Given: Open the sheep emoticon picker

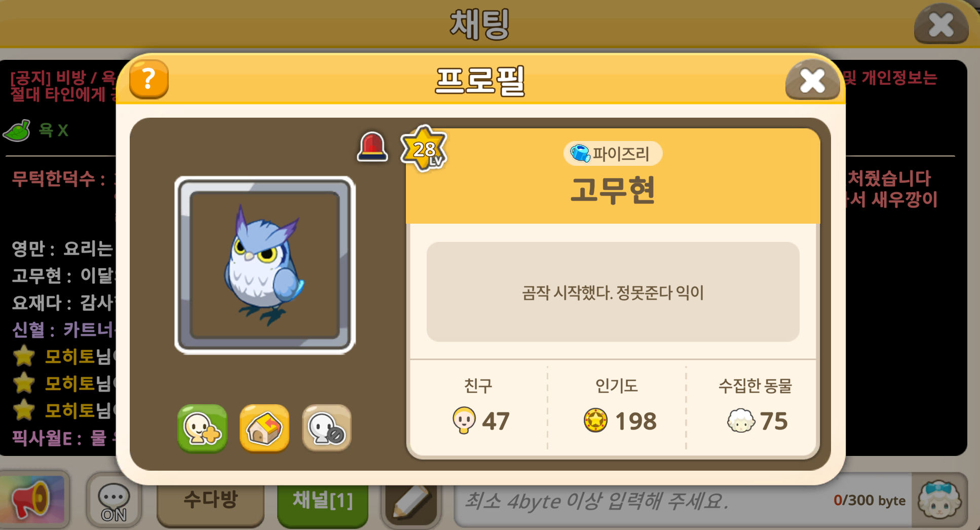Looking at the screenshot, I should pos(939,500).
